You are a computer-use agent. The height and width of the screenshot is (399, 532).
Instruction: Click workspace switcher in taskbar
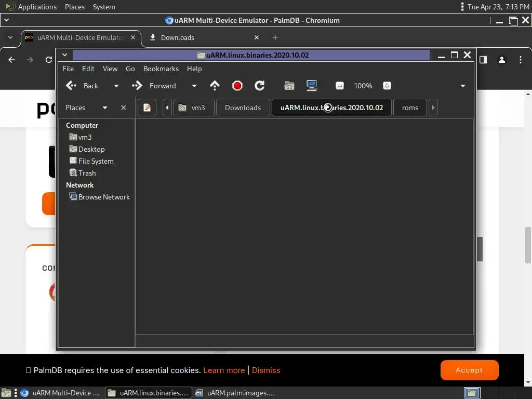pyautogui.click(x=472, y=393)
